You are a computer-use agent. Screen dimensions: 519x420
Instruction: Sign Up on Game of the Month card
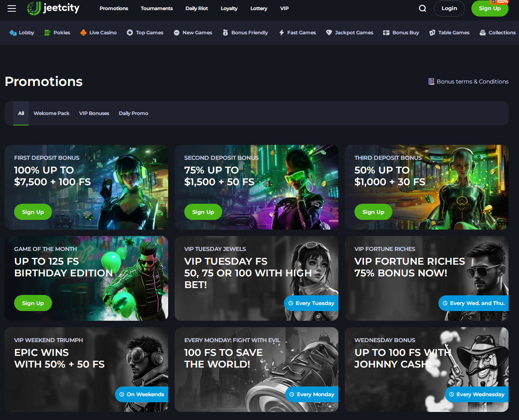pos(33,303)
